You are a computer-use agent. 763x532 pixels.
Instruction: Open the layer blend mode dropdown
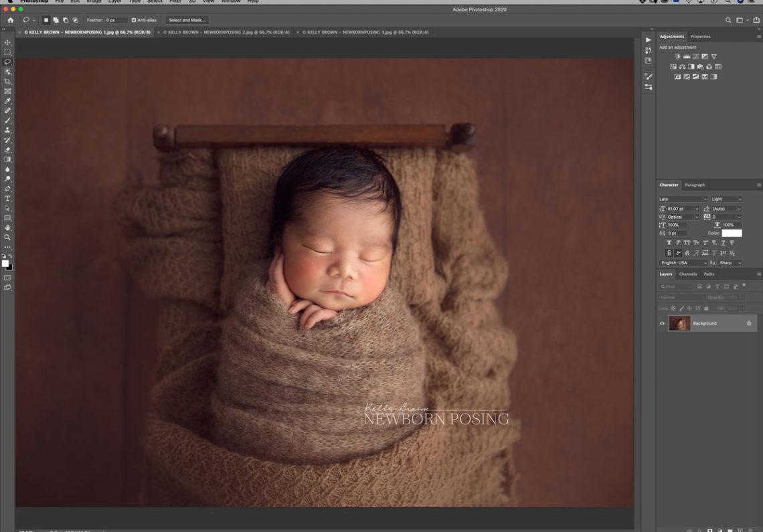point(676,296)
